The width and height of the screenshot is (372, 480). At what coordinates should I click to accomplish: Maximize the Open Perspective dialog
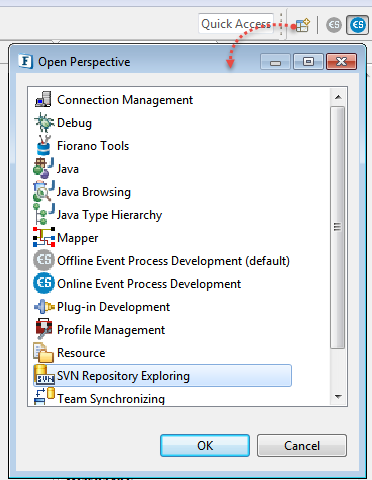click(308, 62)
